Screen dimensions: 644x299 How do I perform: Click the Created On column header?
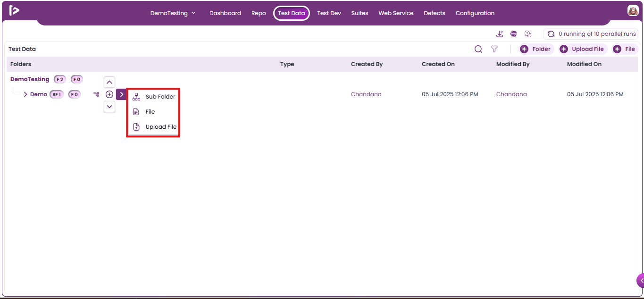pyautogui.click(x=438, y=64)
